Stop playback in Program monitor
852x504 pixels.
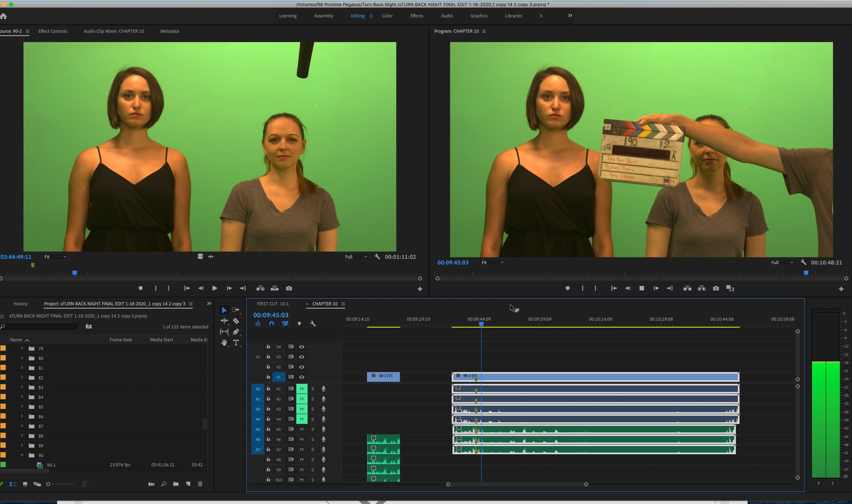[641, 288]
